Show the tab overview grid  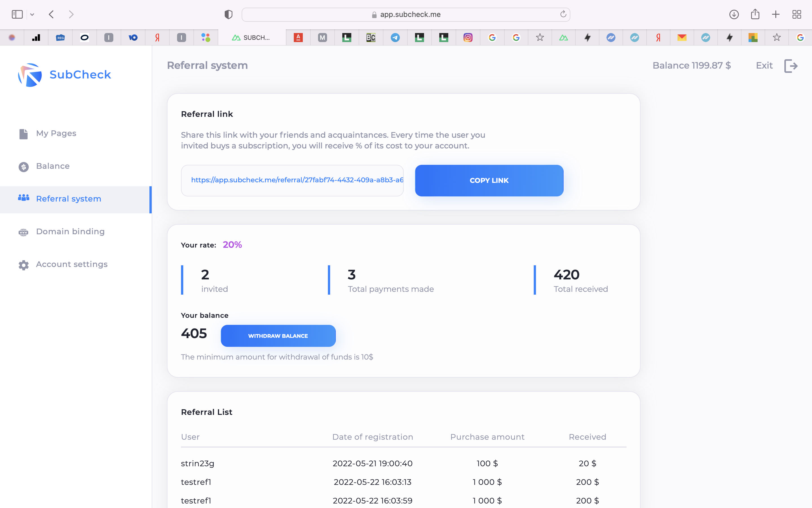pyautogui.click(x=796, y=14)
